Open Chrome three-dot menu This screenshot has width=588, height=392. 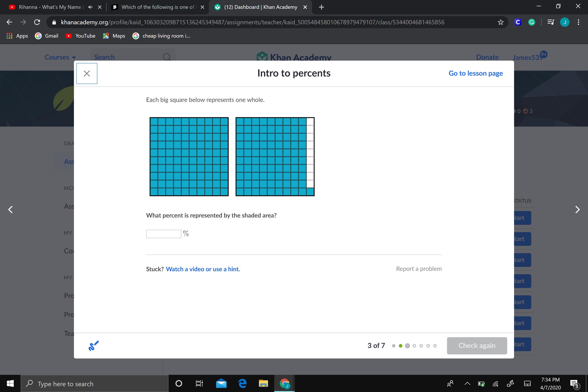[579, 22]
